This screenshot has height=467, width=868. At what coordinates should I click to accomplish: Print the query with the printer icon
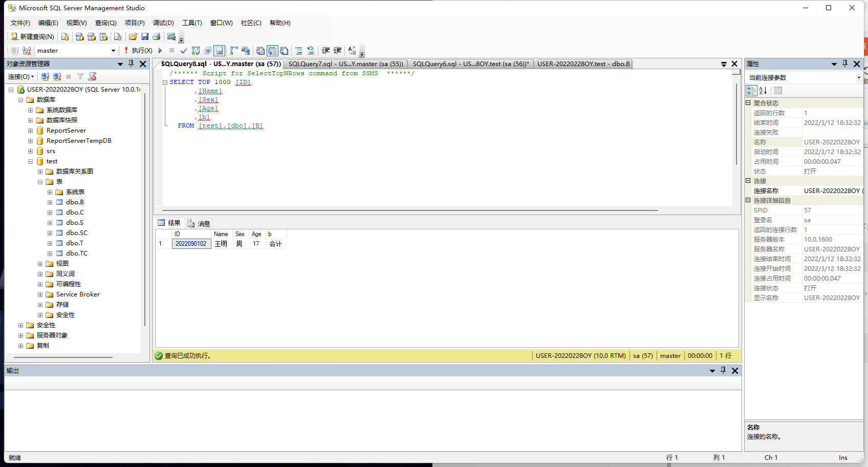tap(157, 36)
